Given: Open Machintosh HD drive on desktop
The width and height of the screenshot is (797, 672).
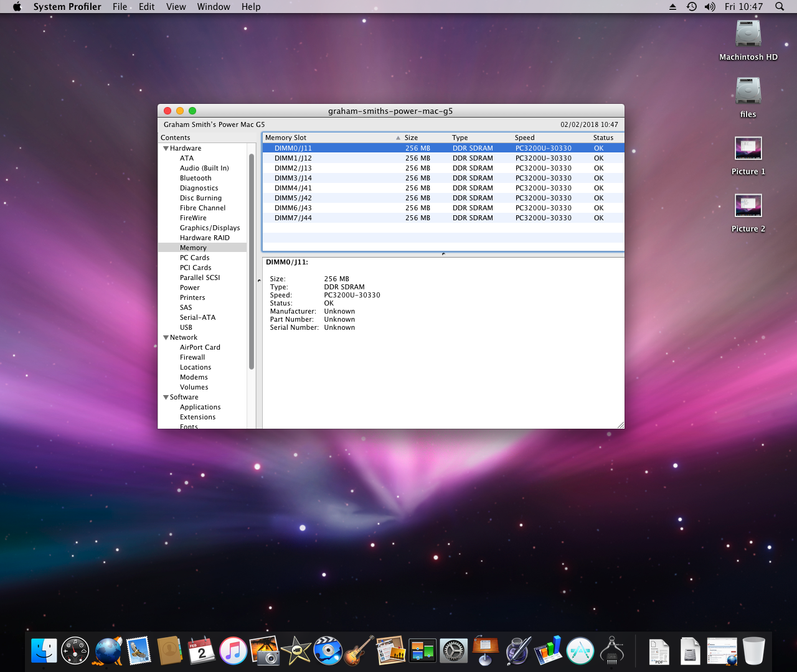Looking at the screenshot, I should 748,34.
